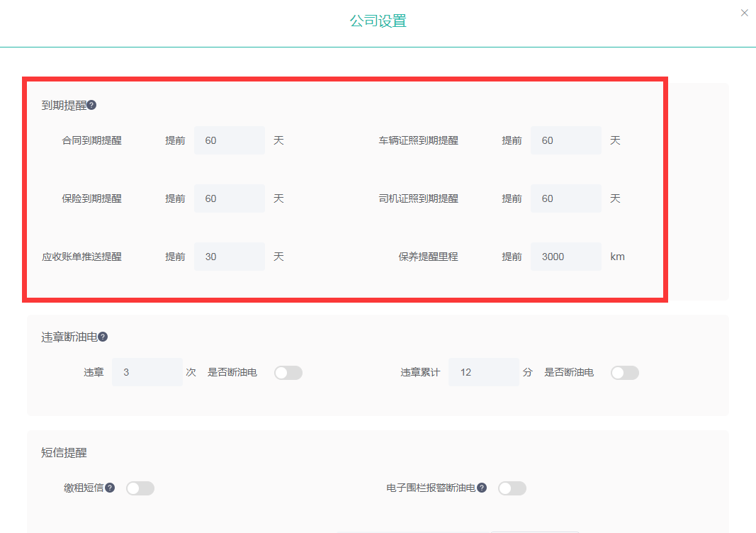Close the 公司设置 dialog with X

744,13
